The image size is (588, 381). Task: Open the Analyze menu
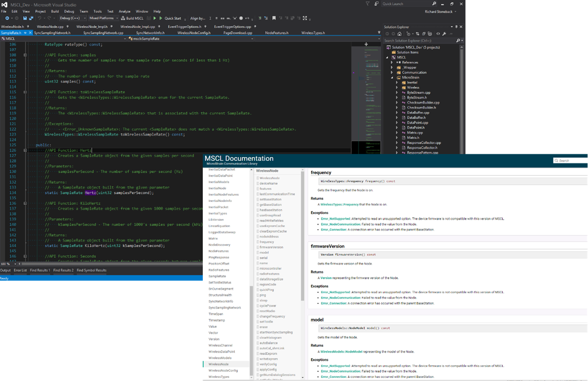pyautogui.click(x=125, y=12)
